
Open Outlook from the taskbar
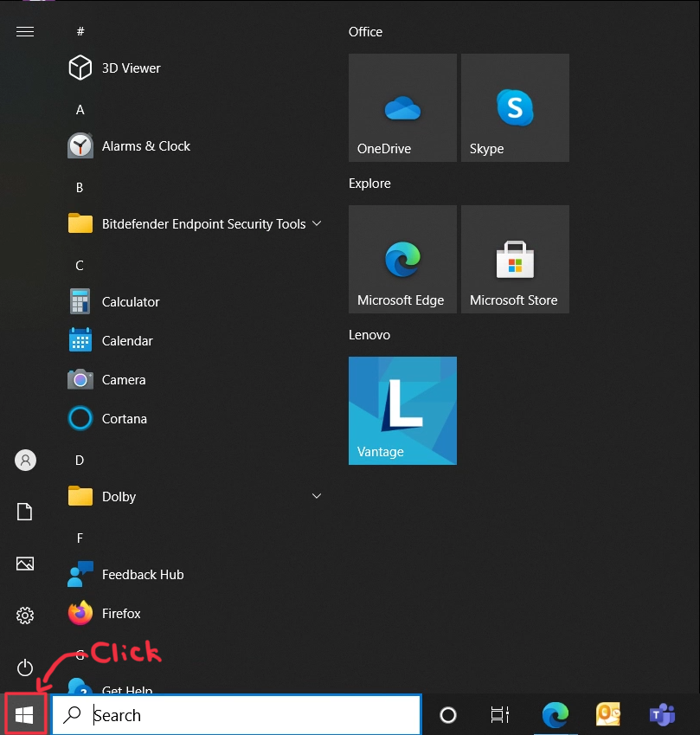[x=607, y=715]
